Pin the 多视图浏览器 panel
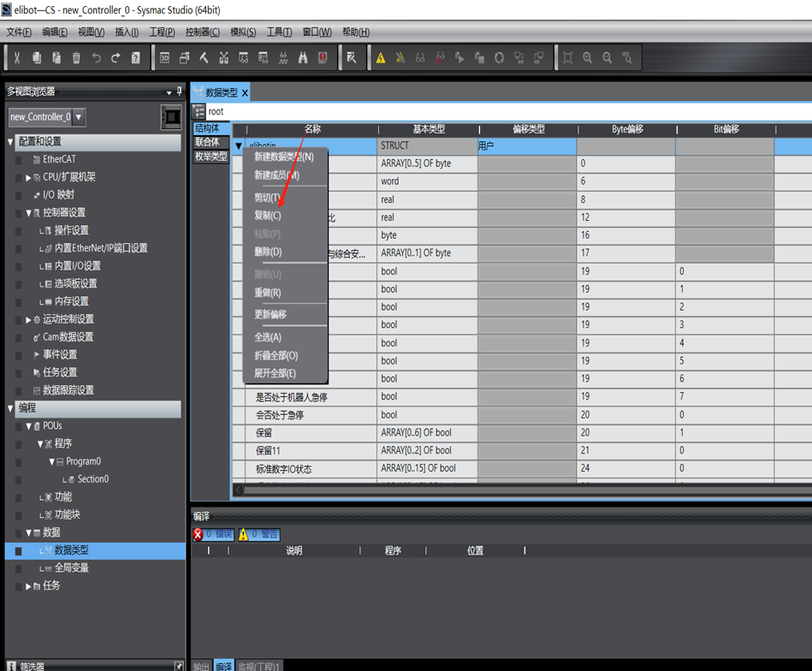This screenshot has height=671, width=812. tap(179, 92)
